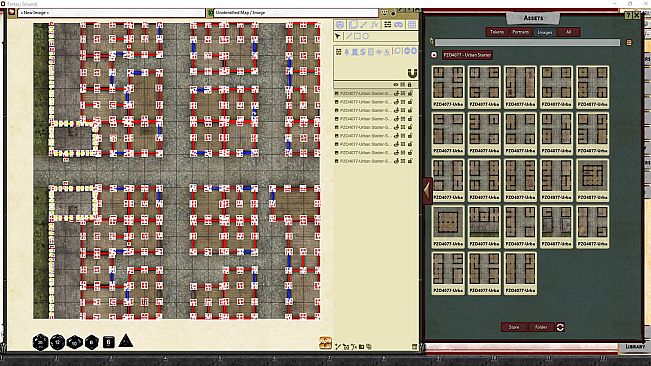The width and height of the screenshot is (651, 366).
Task: Click the mask tool icon
Action: [x=399, y=25]
